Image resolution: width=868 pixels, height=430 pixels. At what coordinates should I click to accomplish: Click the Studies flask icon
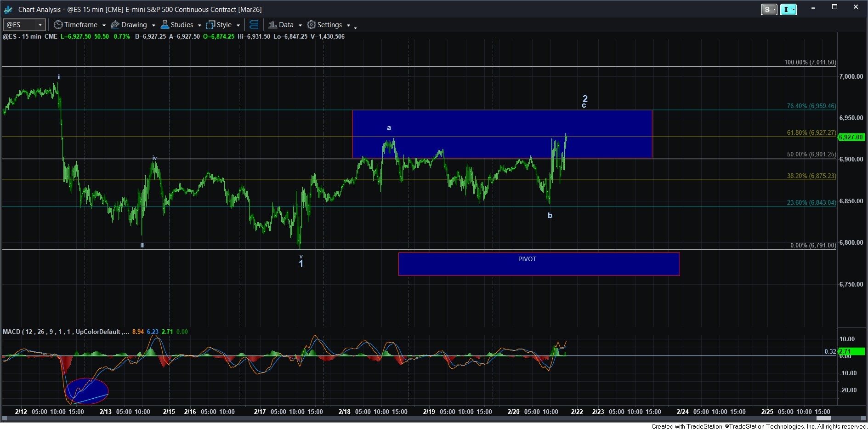[x=165, y=25]
